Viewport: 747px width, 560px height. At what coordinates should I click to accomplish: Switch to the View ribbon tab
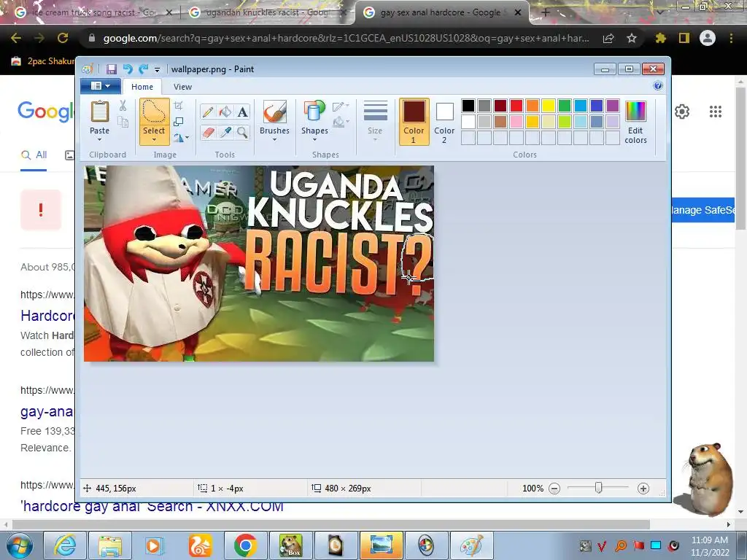pos(182,87)
